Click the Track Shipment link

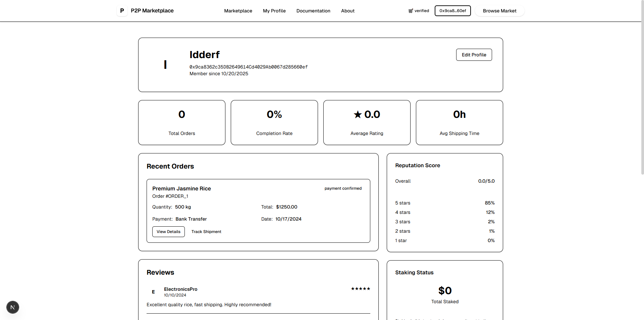tap(206, 231)
